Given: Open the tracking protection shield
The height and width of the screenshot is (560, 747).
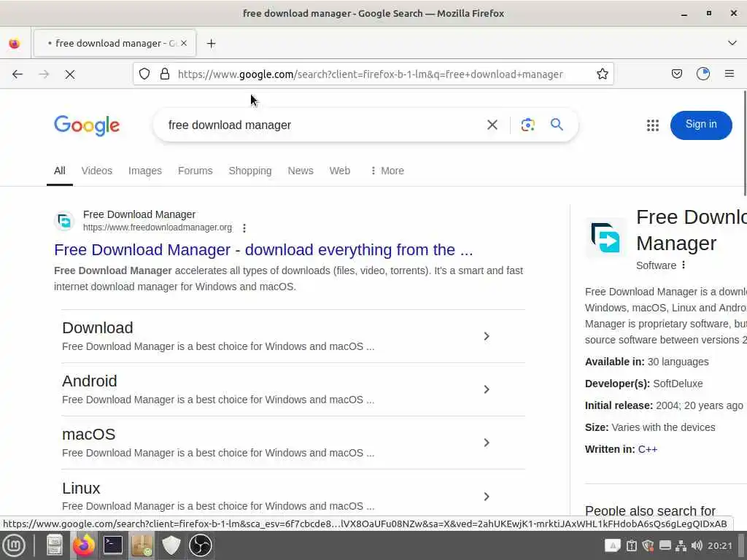Looking at the screenshot, I should 144,74.
